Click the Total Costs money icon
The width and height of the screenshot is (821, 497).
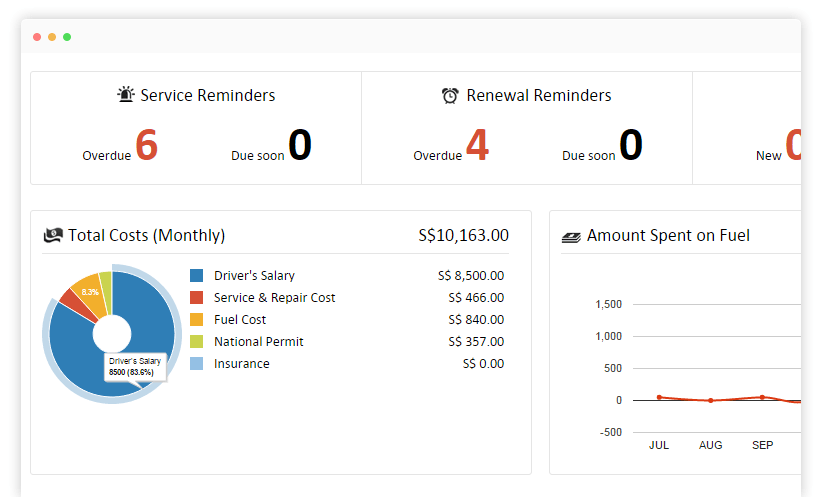click(x=53, y=235)
